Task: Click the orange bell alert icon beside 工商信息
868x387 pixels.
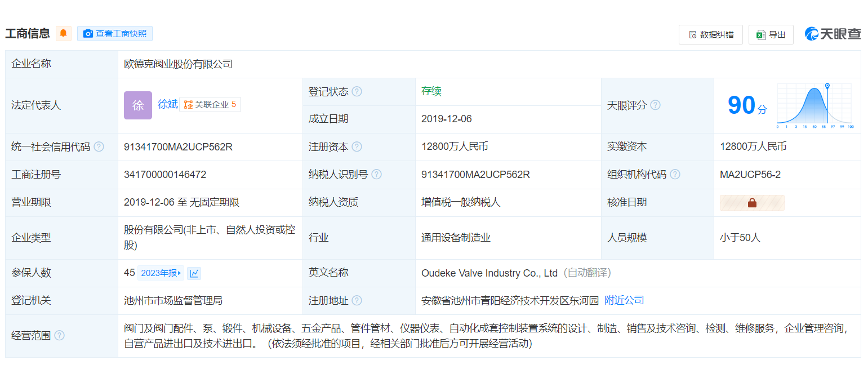Action: tap(64, 33)
